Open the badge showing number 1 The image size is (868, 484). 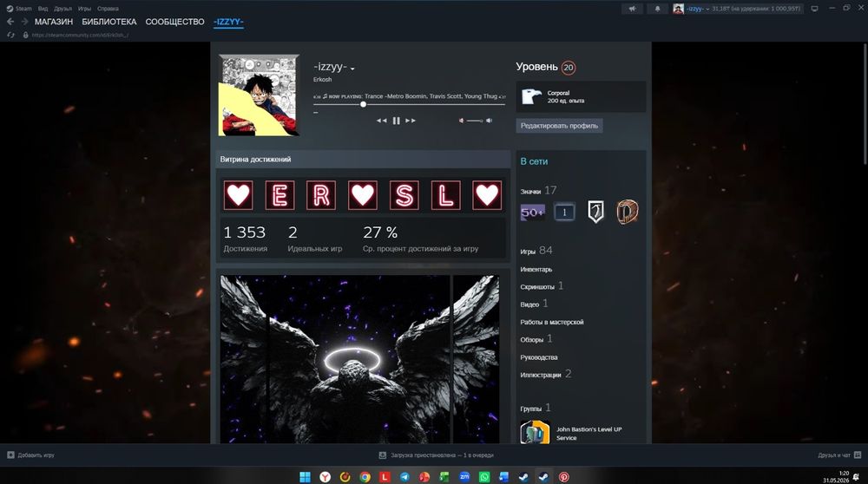pyautogui.click(x=564, y=212)
